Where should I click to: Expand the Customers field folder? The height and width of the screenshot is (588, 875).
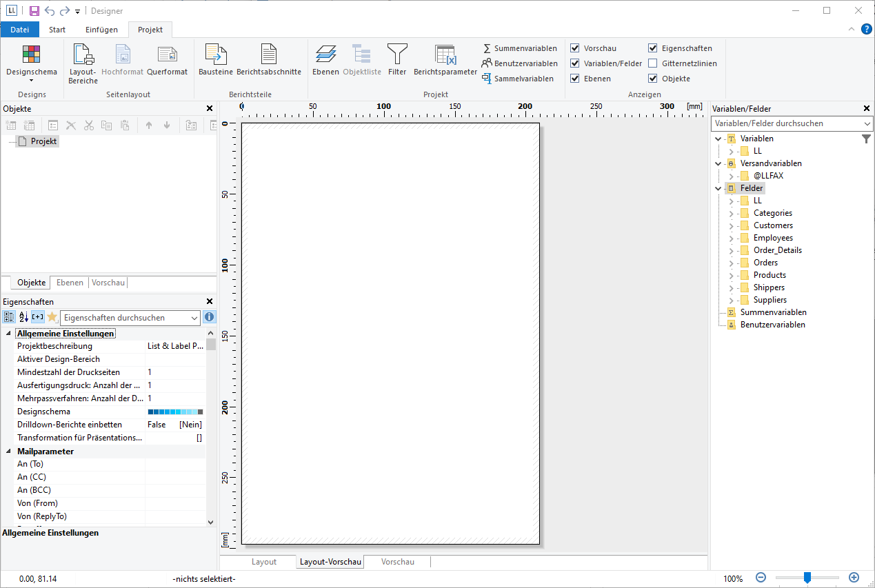[732, 225]
